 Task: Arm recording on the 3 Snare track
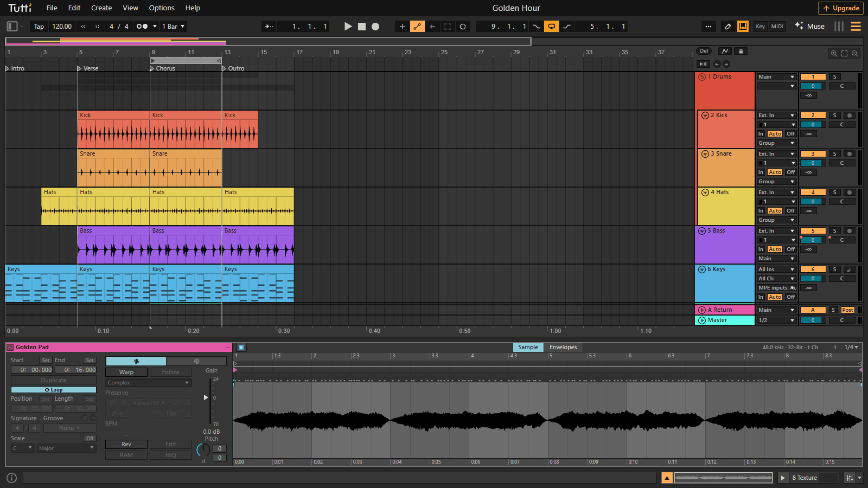pyautogui.click(x=850, y=154)
